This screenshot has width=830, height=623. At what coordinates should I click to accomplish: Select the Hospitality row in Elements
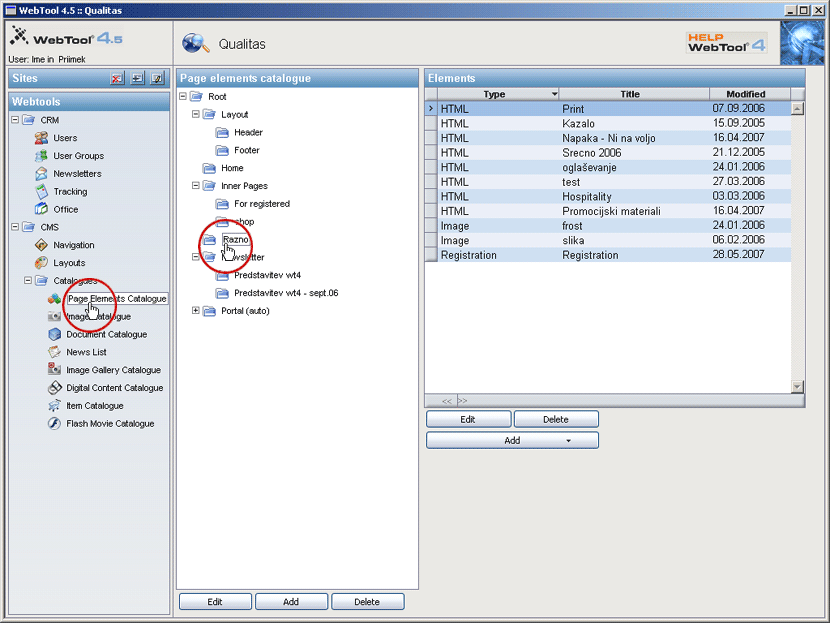(x=586, y=197)
